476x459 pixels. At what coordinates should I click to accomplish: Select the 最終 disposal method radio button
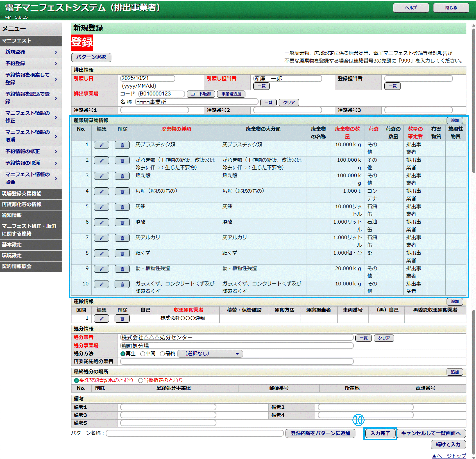click(x=162, y=354)
